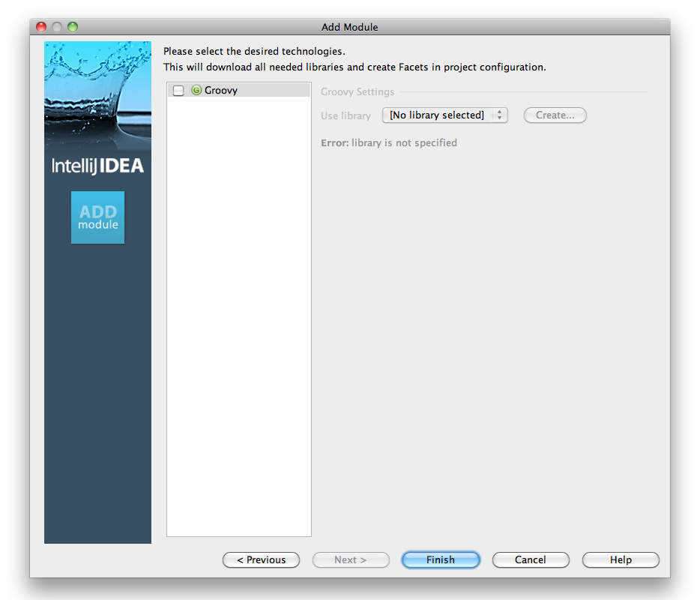This screenshot has width=700, height=600.
Task: Click the disabled Next button
Action: (x=351, y=559)
